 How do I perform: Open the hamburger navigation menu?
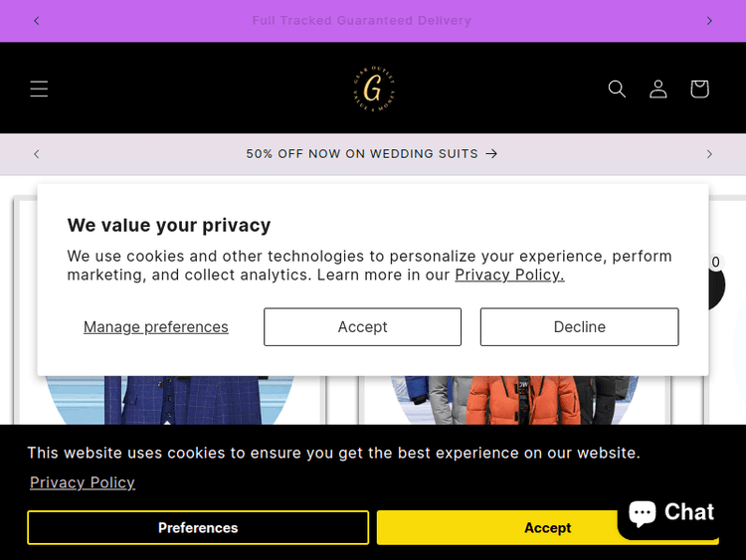(x=39, y=90)
